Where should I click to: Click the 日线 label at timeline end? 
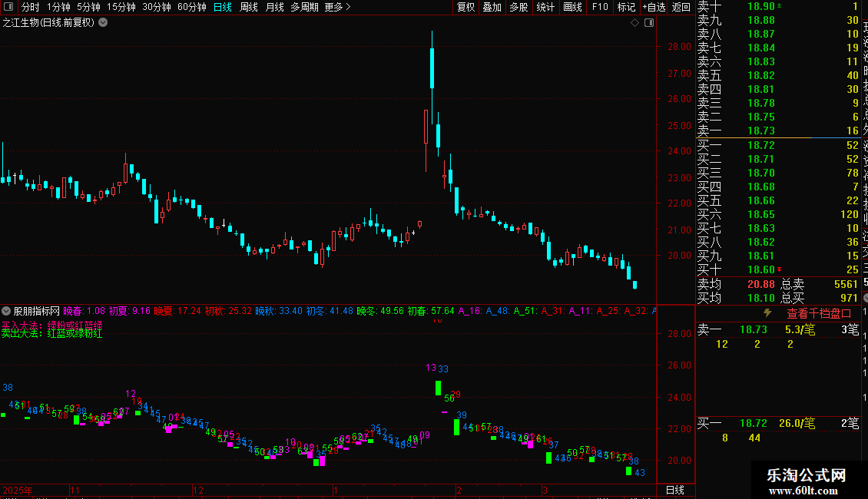[x=674, y=490]
